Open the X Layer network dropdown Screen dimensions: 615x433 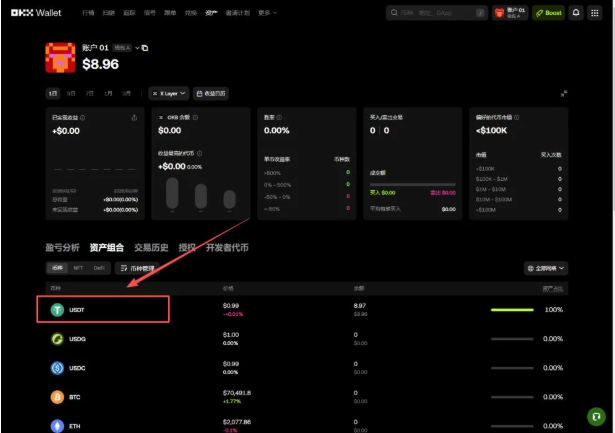pyautogui.click(x=169, y=93)
